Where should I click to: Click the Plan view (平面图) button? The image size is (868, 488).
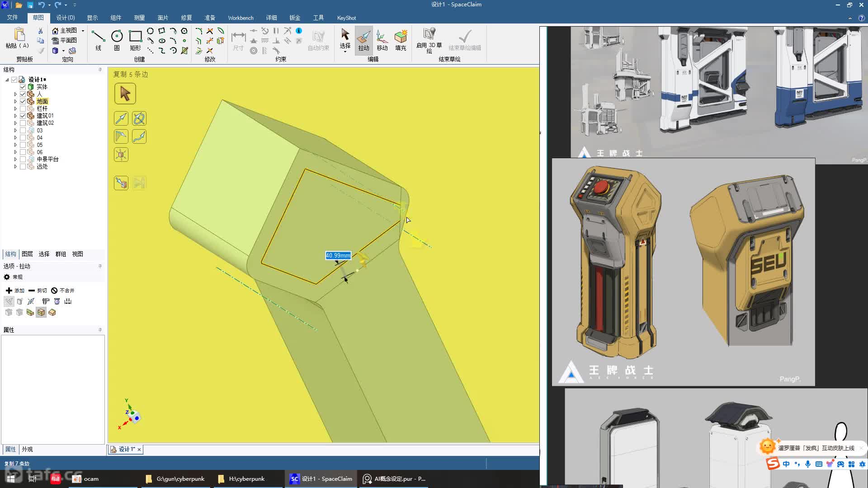point(65,40)
